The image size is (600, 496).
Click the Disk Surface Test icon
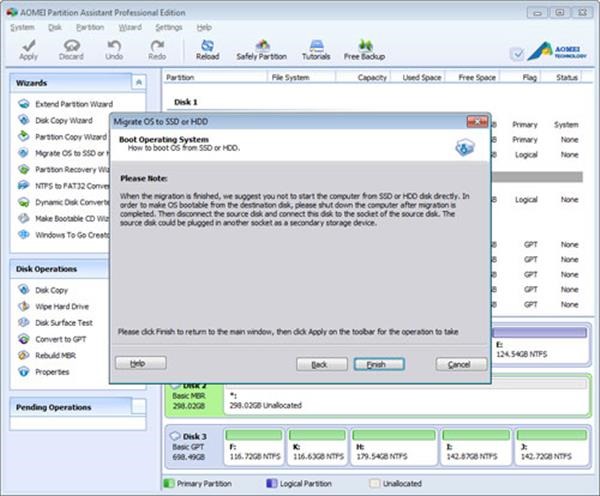[x=24, y=323]
